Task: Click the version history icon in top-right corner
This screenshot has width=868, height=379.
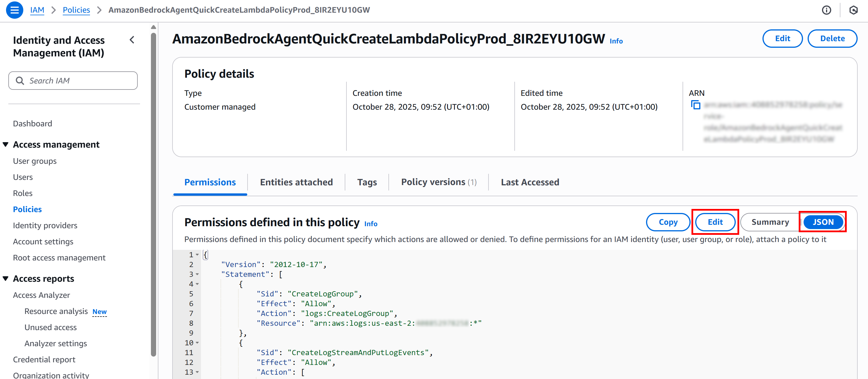Action: point(854,10)
